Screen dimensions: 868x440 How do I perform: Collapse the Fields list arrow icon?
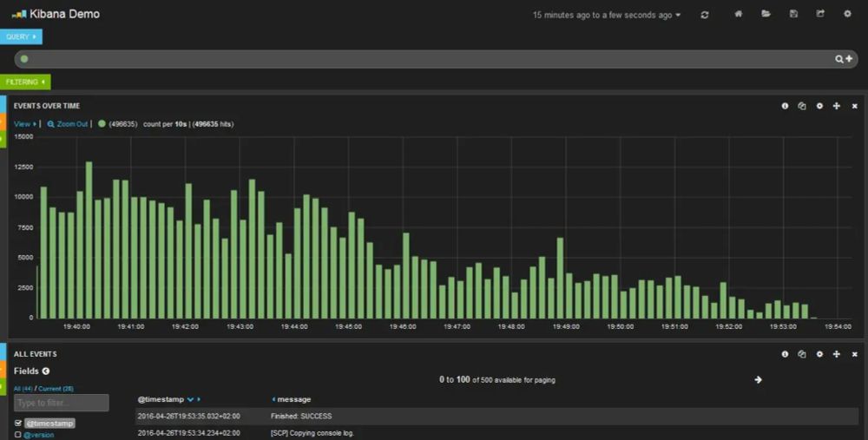(x=46, y=371)
